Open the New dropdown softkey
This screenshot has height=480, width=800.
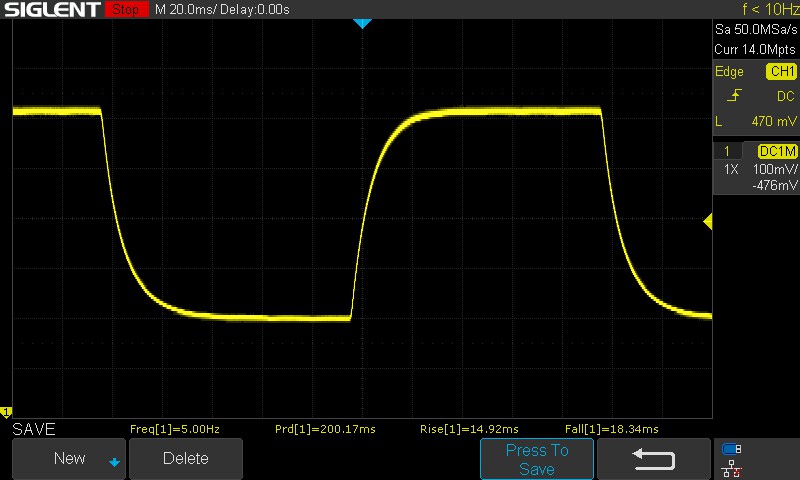(69, 459)
